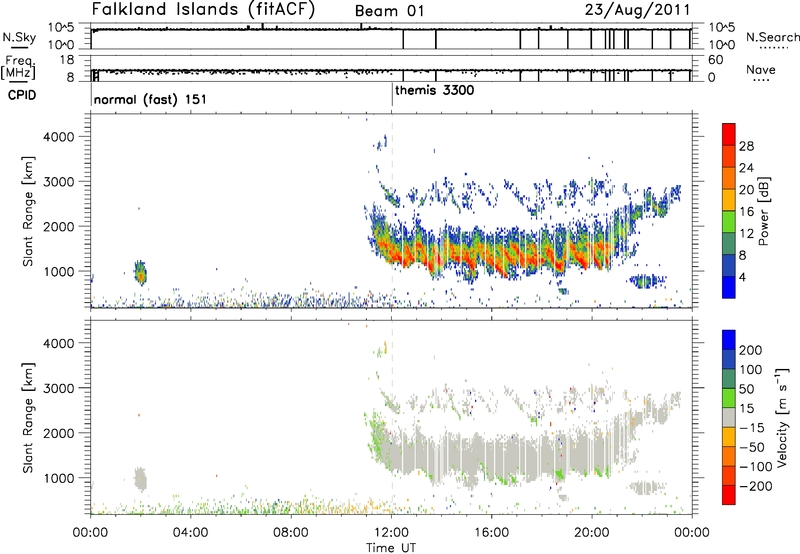Image resolution: width=800 pixels, height=554 pixels.
Task: Click the 'Power [dB]' color bar title
Action: pyautogui.click(x=763, y=211)
